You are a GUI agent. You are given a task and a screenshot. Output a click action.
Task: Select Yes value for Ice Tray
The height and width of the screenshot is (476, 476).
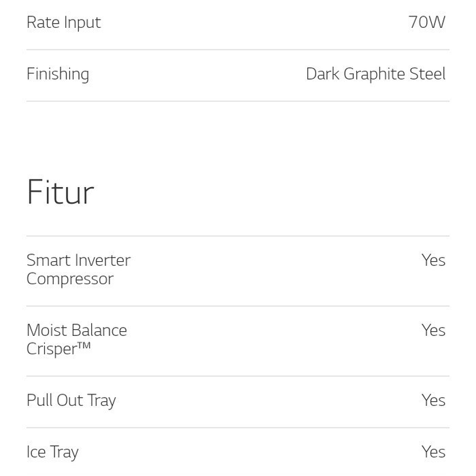pos(433,452)
